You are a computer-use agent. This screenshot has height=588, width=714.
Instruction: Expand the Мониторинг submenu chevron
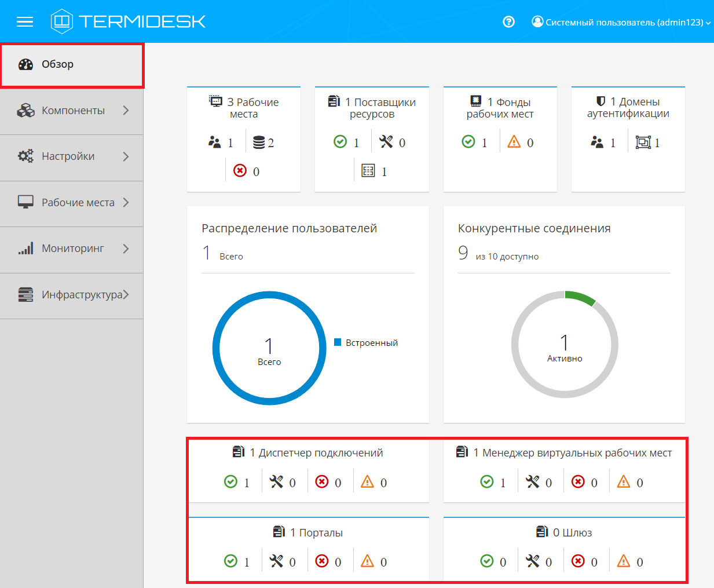pos(126,249)
